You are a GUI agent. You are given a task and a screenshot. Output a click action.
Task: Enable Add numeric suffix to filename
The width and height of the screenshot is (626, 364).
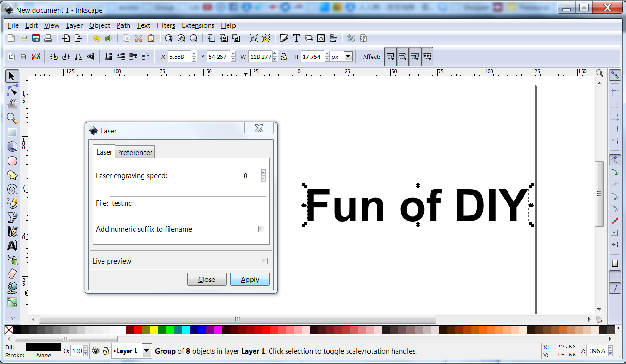tap(261, 229)
